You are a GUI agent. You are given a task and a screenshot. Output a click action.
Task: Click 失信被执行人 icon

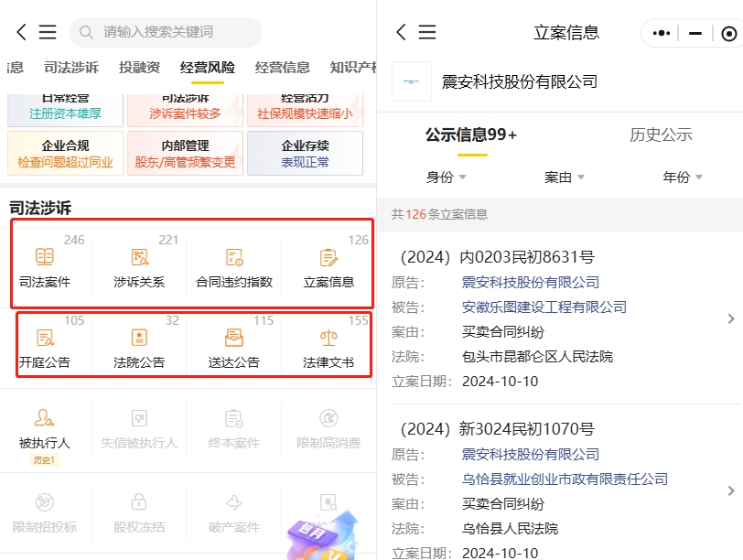pos(139,418)
